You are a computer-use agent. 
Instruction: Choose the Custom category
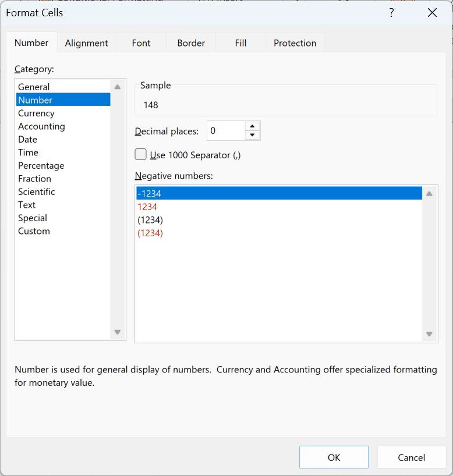(x=63, y=230)
